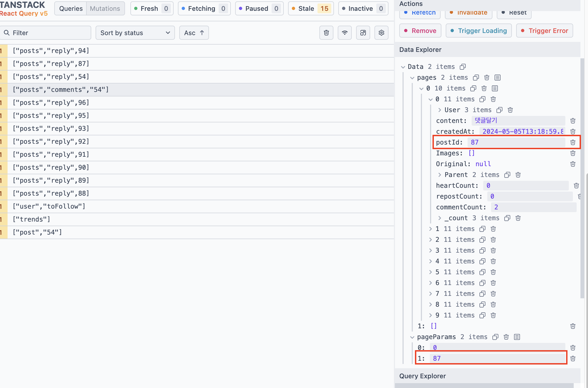Delete the createdAt field
Screen dimensions: 588x388
573,132
